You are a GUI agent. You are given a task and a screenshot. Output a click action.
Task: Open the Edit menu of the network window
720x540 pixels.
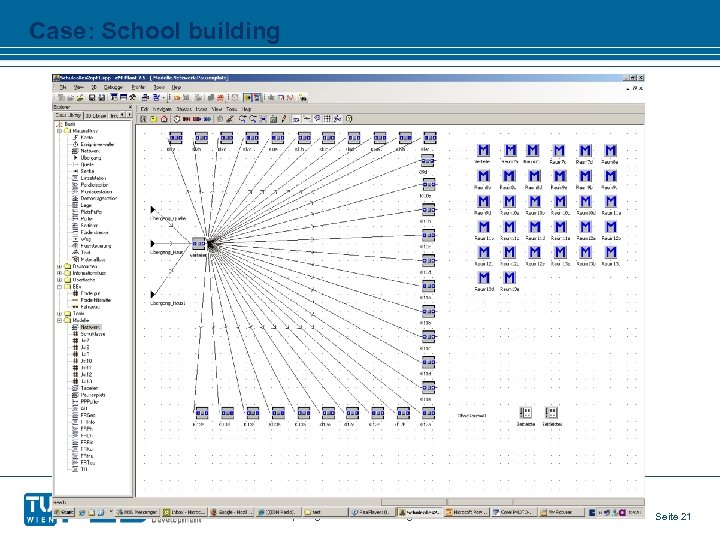pyautogui.click(x=144, y=109)
